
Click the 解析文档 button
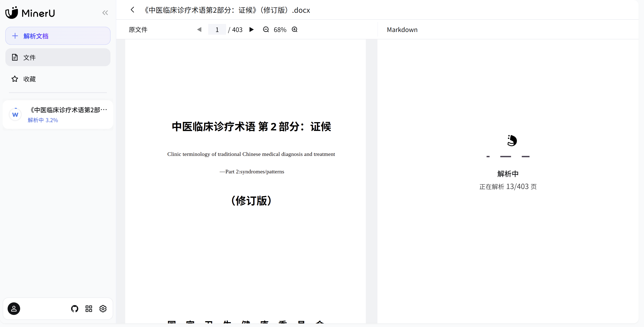(58, 36)
